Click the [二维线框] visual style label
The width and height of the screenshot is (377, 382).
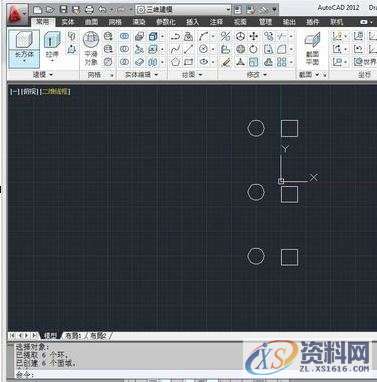click(x=55, y=91)
